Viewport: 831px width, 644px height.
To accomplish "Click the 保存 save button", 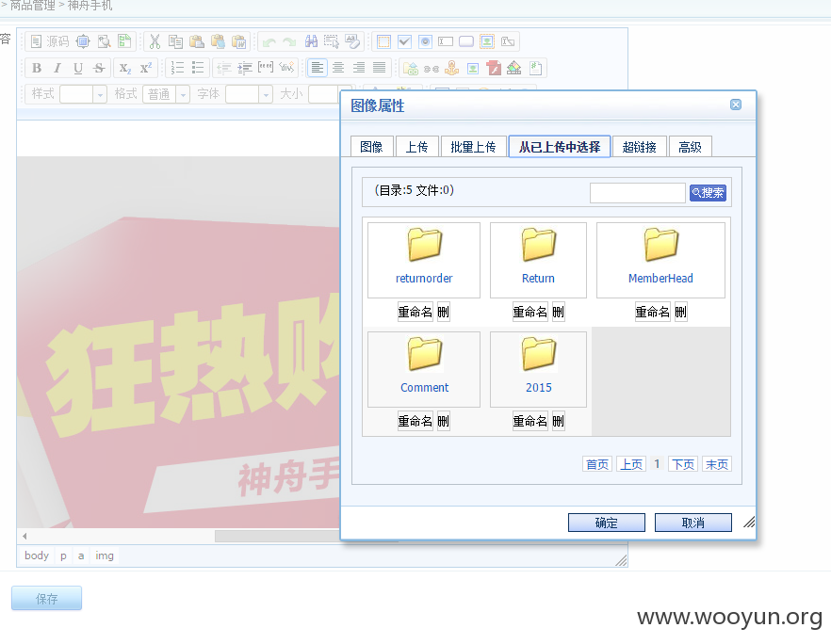I will tap(47, 599).
